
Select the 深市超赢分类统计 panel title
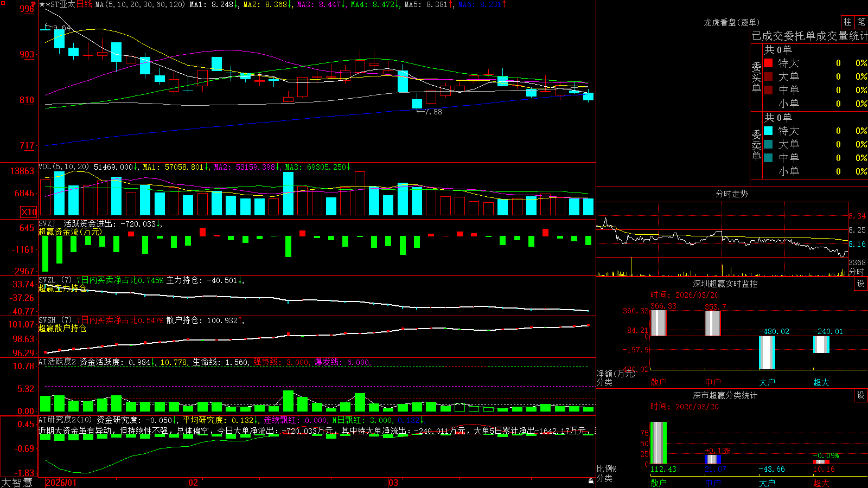click(725, 395)
